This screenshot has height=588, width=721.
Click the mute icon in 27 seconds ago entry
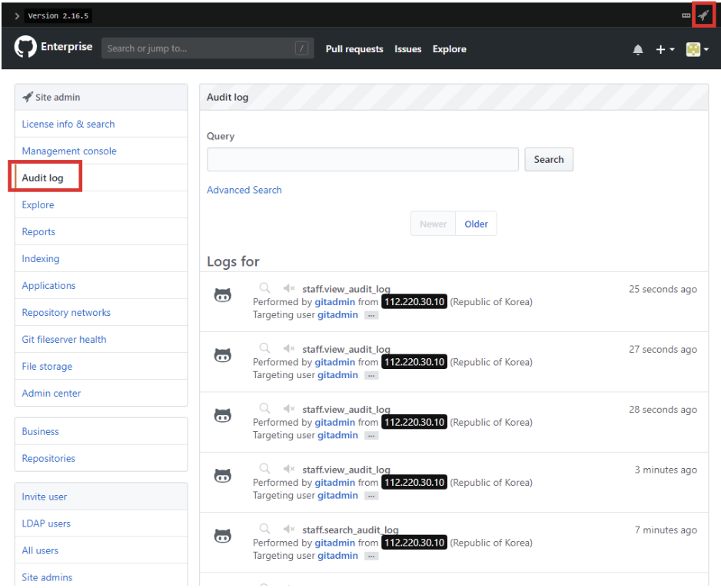[x=289, y=348]
